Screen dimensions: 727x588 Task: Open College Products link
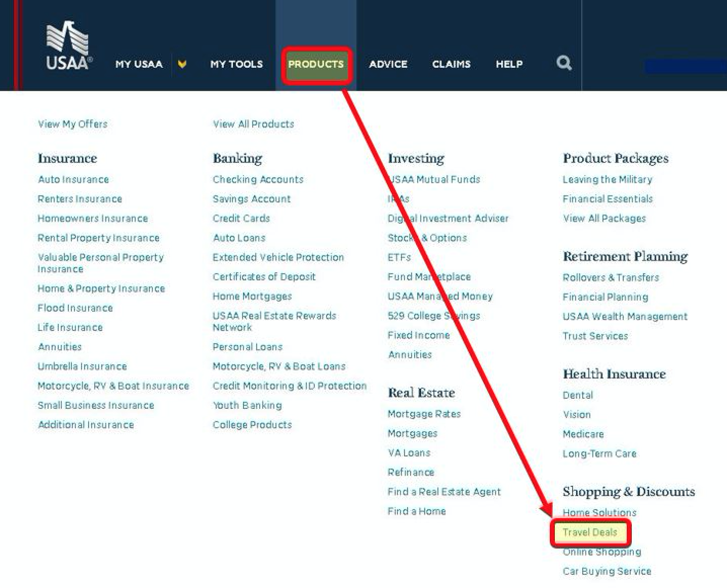[253, 425]
